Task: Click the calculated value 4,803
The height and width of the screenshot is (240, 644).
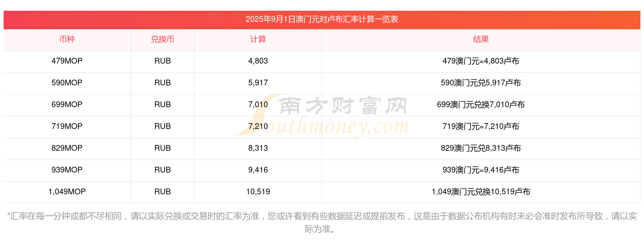Action: [x=258, y=61]
